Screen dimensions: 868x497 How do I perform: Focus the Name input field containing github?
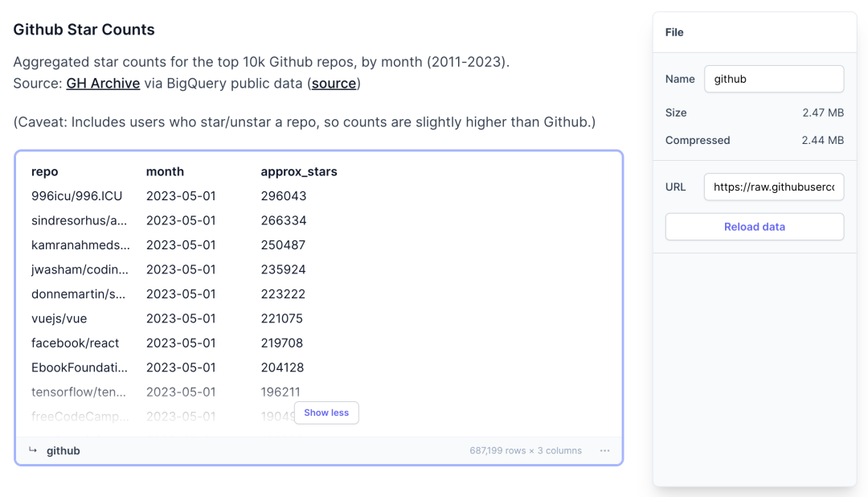(x=773, y=79)
